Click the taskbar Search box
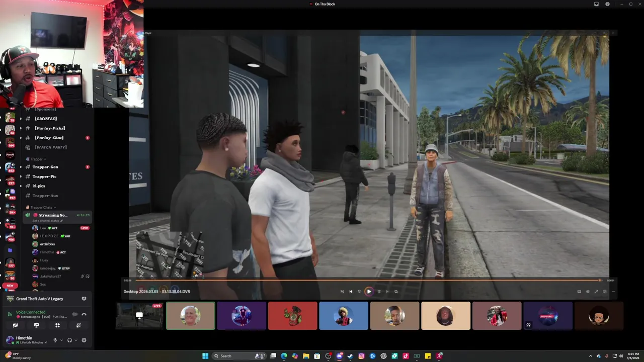 pyautogui.click(x=239, y=356)
